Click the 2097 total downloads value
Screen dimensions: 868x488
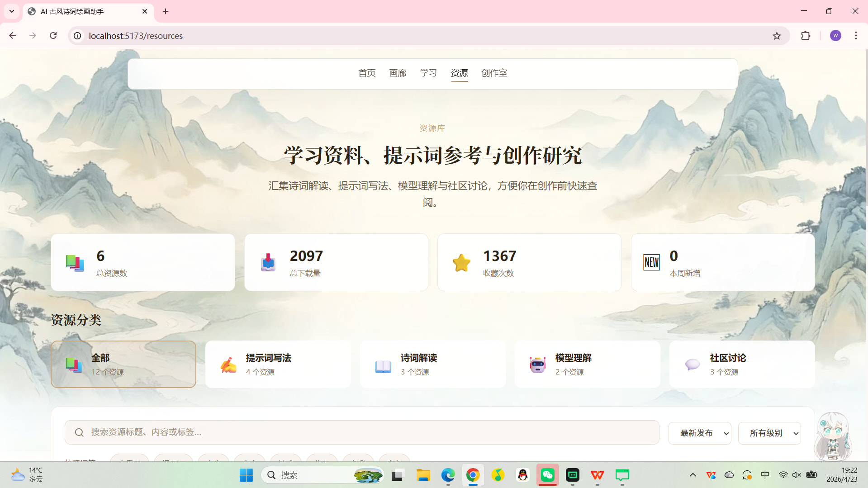306,256
